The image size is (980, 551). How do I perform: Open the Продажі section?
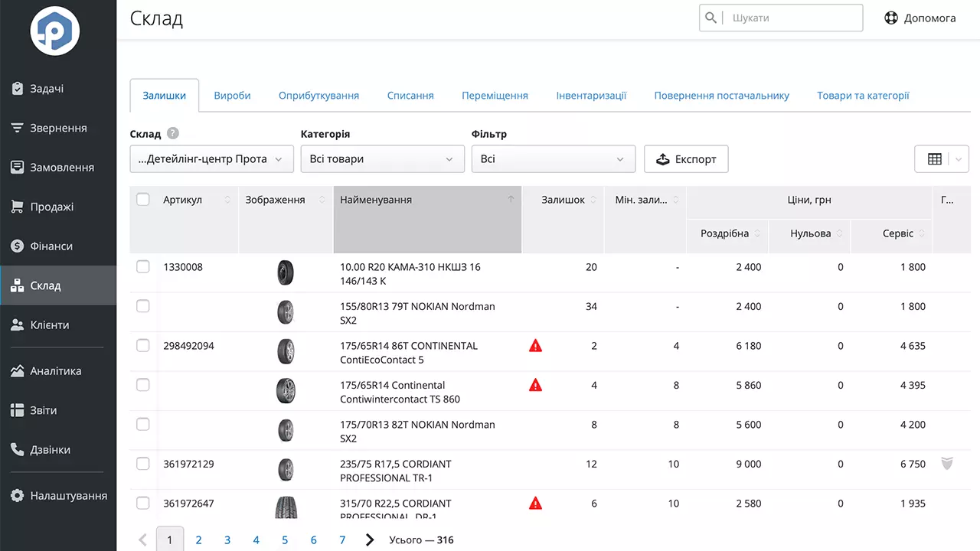[x=58, y=207]
